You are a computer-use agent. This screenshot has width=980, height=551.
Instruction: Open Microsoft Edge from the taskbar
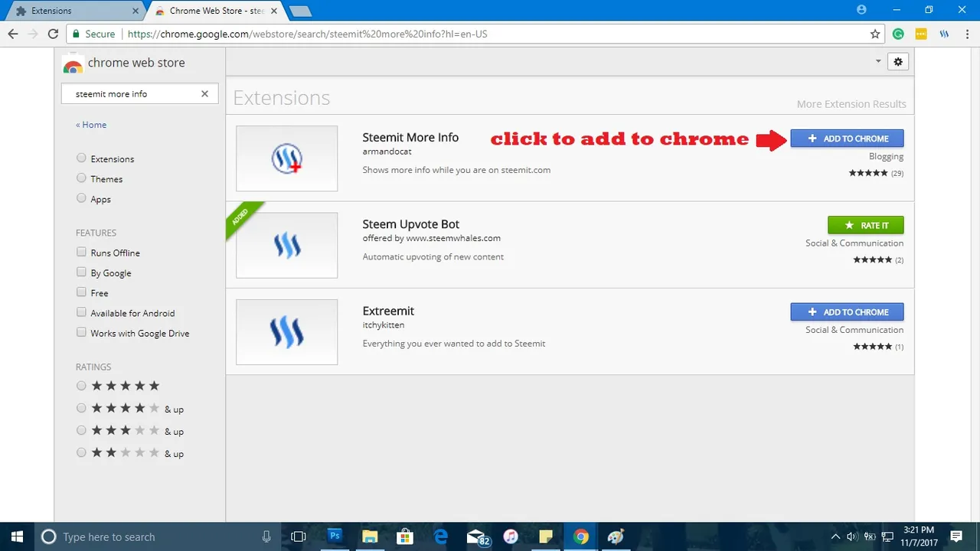[x=441, y=536]
